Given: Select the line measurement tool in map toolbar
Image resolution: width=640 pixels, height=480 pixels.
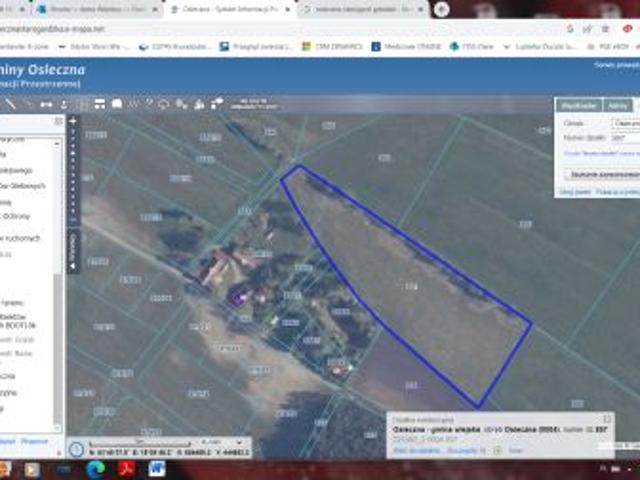Looking at the screenshot, I should click(x=11, y=103).
